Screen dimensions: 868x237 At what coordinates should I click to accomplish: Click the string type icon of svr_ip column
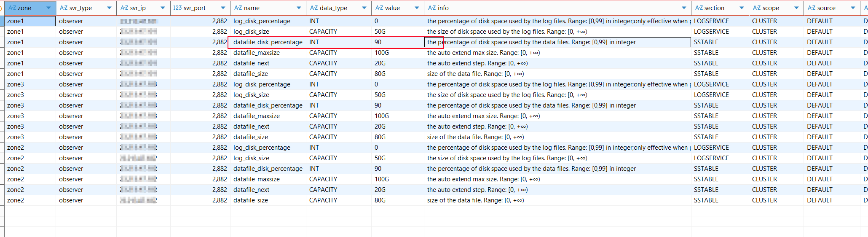[124, 8]
